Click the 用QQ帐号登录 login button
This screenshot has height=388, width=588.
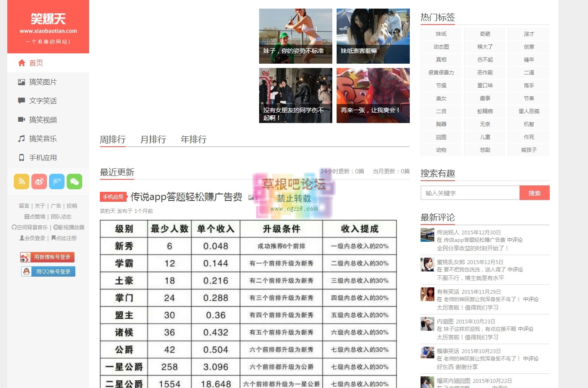pyautogui.click(x=48, y=271)
